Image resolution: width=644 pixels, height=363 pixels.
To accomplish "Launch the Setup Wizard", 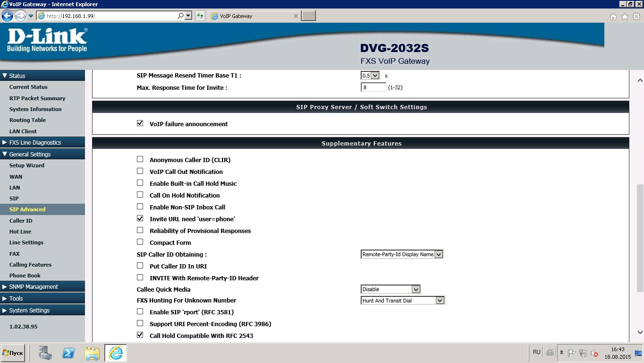I will click(x=27, y=165).
